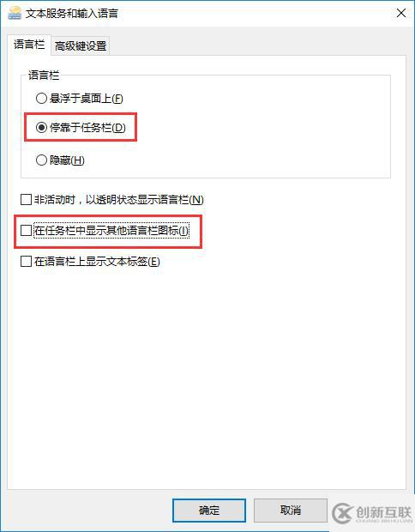Open the 高级键设置 tab
Screen dimensions: 415x532
[x=81, y=45]
